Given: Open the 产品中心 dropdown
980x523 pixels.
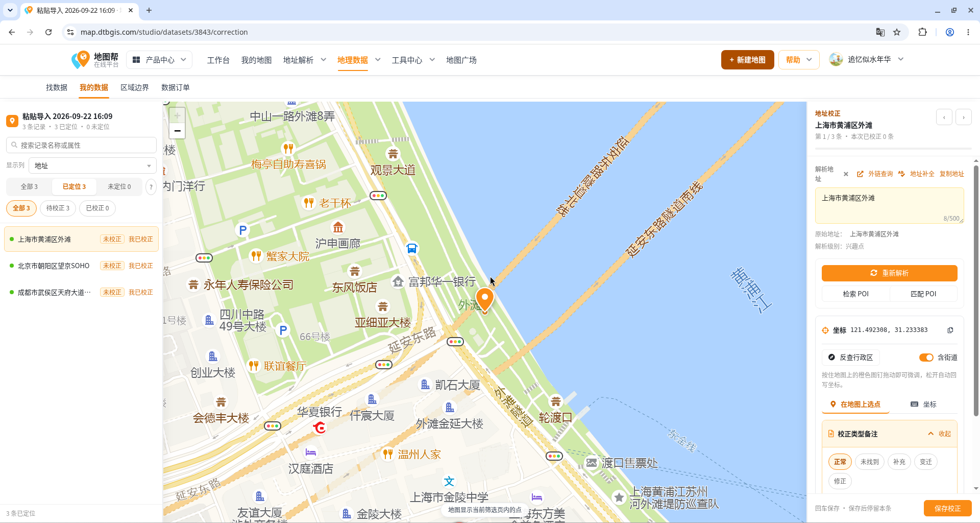Looking at the screenshot, I should 159,60.
